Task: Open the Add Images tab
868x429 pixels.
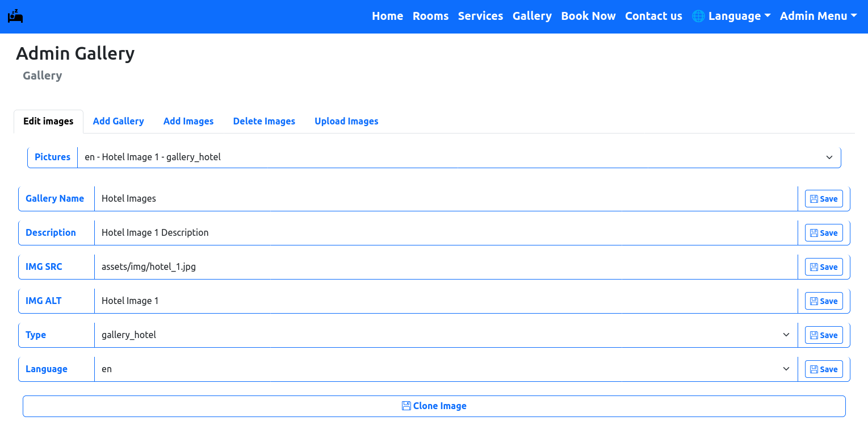Action: (188, 122)
